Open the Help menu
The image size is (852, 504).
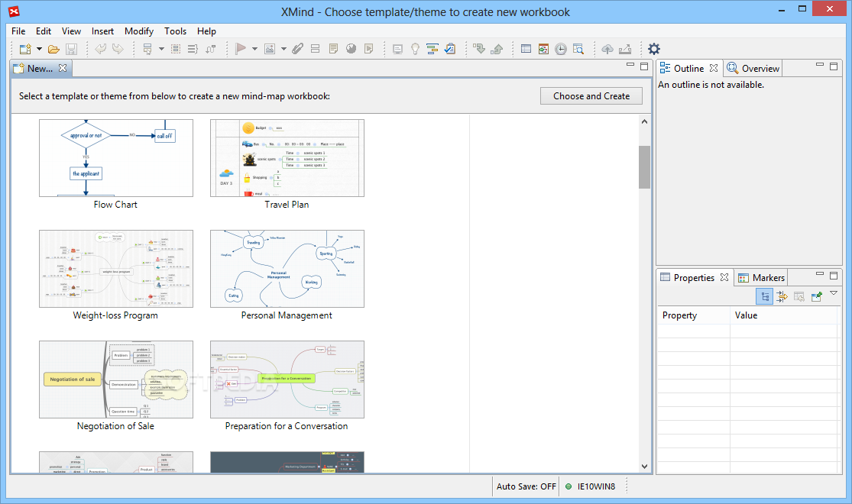206,31
